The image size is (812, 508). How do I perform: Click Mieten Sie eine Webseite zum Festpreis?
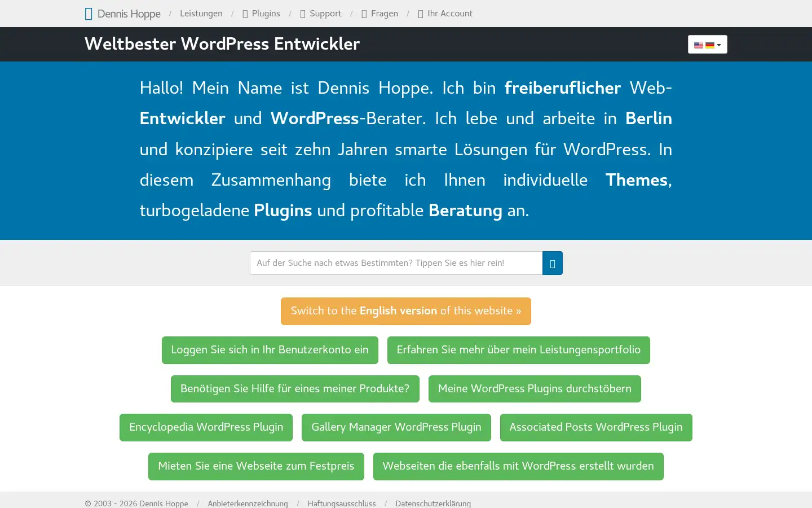pyautogui.click(x=256, y=466)
